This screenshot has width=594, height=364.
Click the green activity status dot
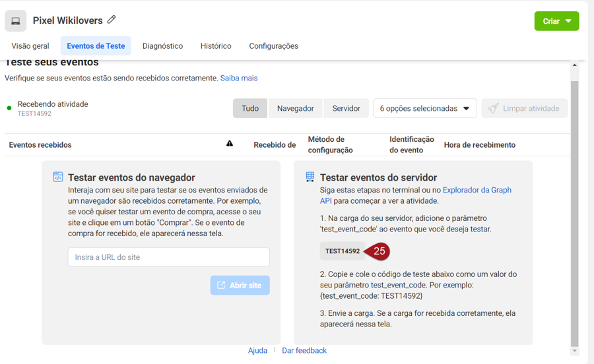9,108
